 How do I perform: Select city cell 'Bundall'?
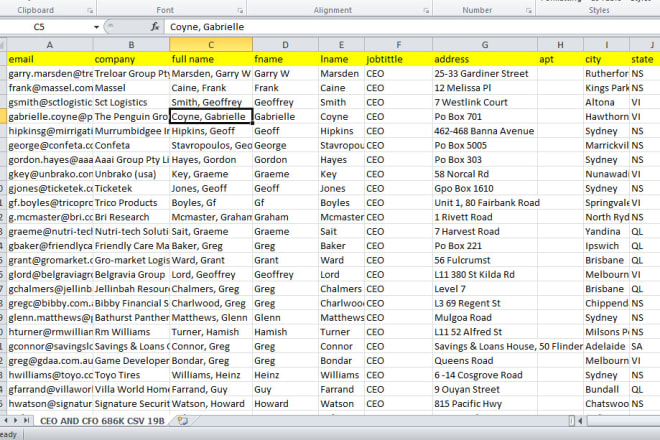click(x=607, y=389)
